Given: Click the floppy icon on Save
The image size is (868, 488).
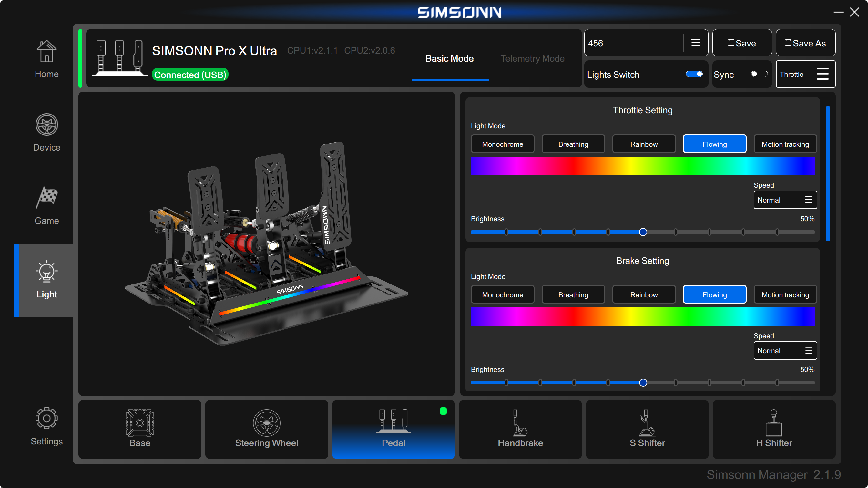Looking at the screenshot, I should coord(731,43).
